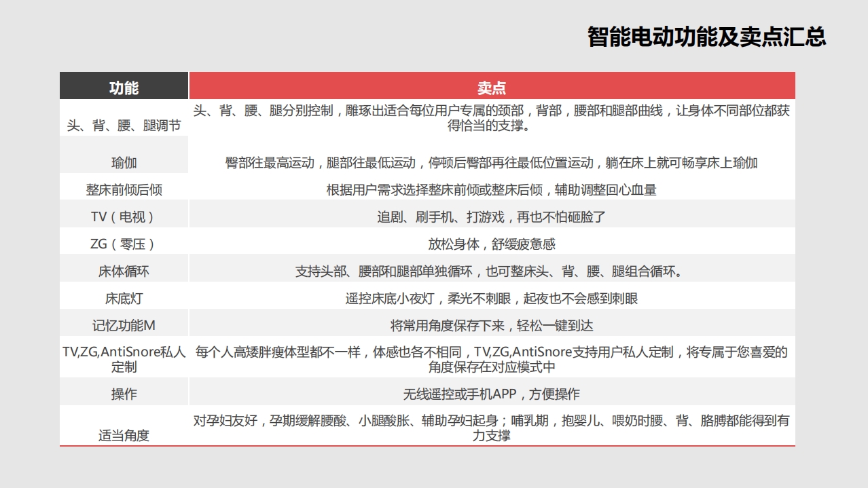This screenshot has height=488, width=868.
Task: Click the slide title 智能电动功能及卖点汇总
Action: pyautogui.click(x=706, y=37)
